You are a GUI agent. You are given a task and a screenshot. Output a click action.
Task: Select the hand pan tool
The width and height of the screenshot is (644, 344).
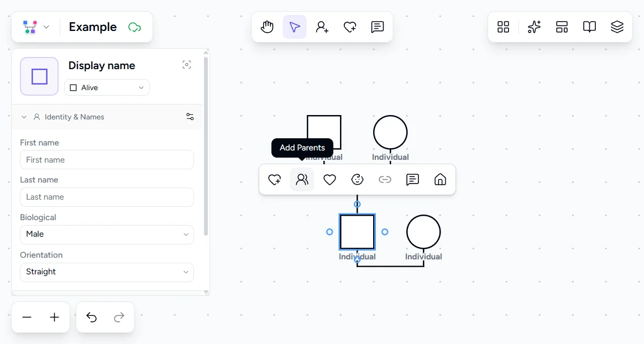(x=267, y=27)
